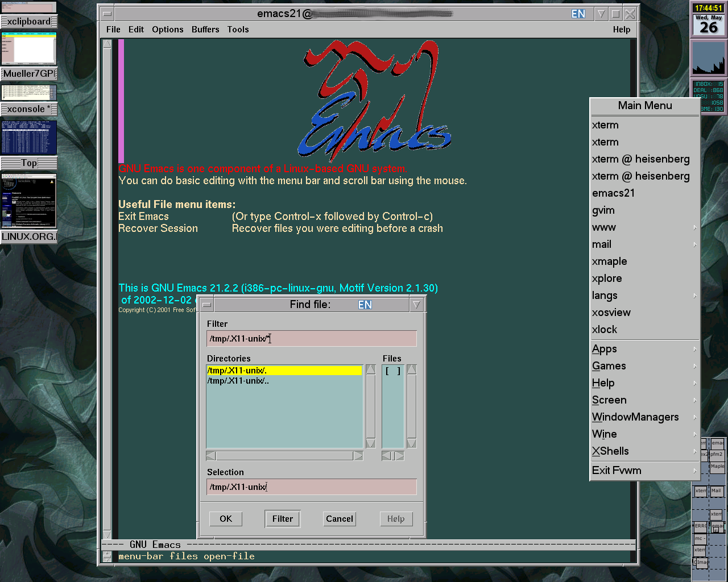Expand the Wine submenu
This screenshot has height=582, width=728.
tap(644, 434)
